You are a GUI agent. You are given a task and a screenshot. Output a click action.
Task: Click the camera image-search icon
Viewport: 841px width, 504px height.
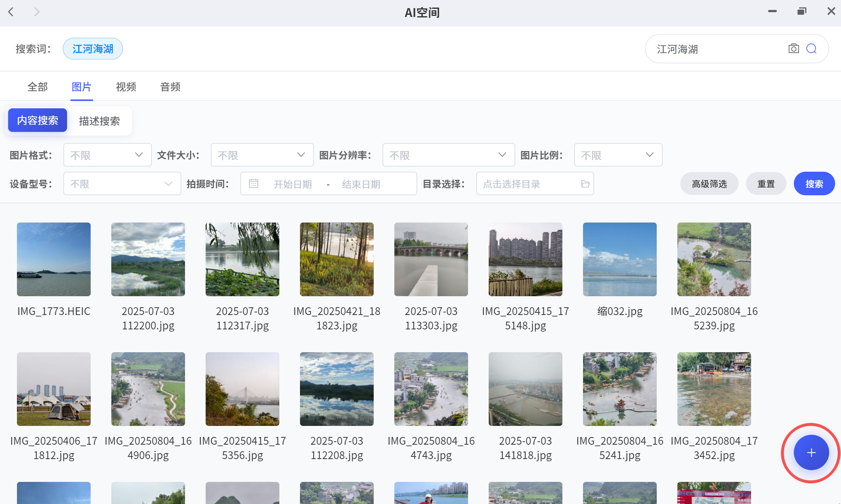[793, 49]
